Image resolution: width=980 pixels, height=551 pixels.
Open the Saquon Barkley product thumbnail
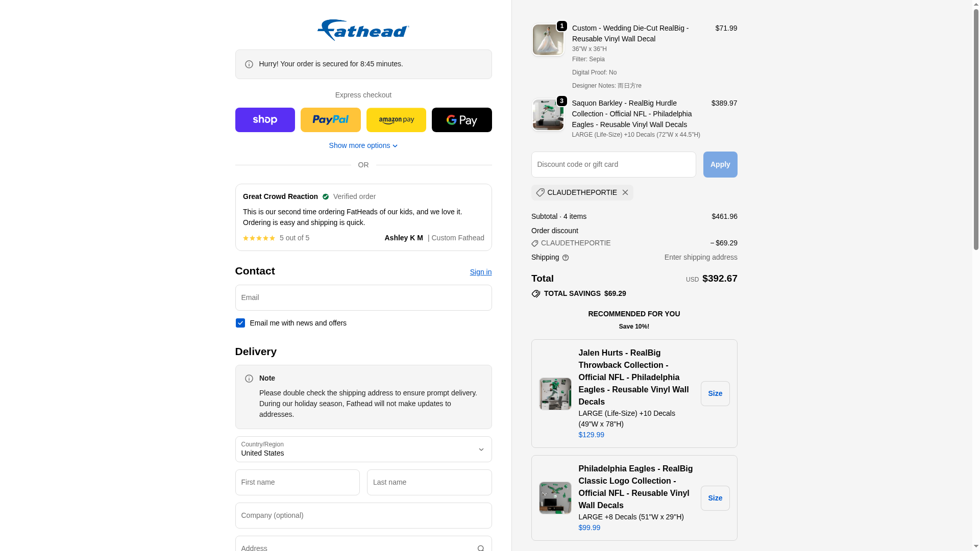click(548, 115)
